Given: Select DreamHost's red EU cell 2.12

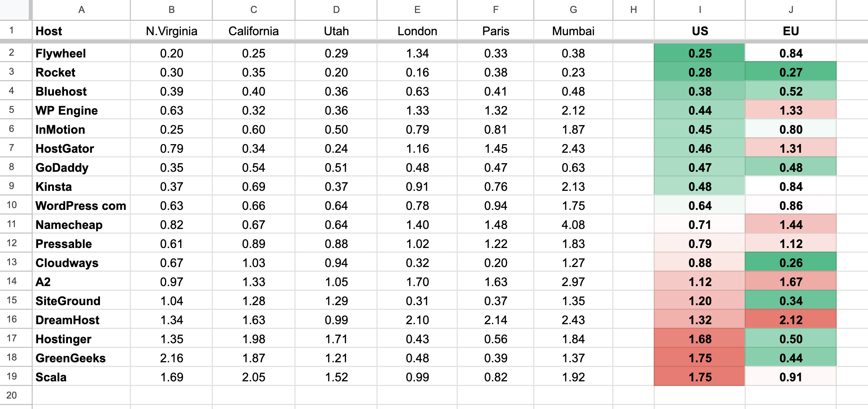Looking at the screenshot, I should pos(791,320).
